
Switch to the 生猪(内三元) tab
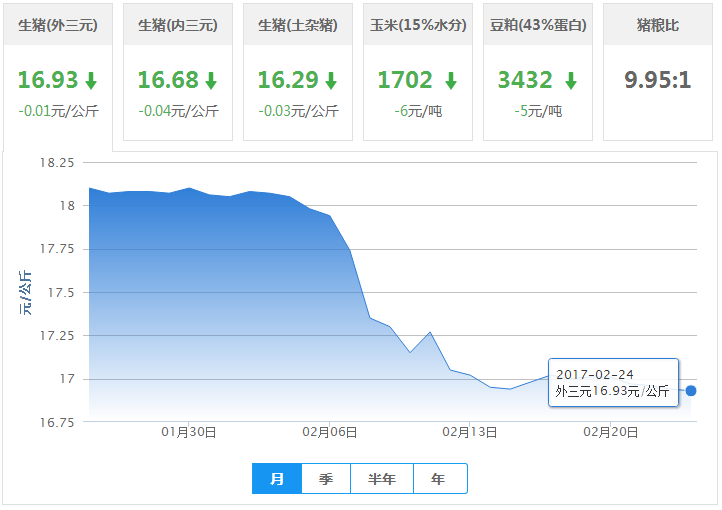[x=178, y=25]
